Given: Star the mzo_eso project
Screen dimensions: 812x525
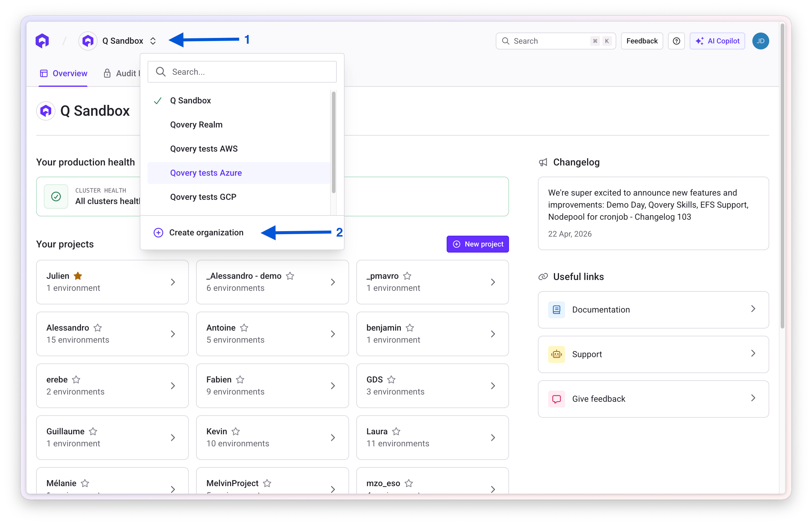Looking at the screenshot, I should point(409,483).
